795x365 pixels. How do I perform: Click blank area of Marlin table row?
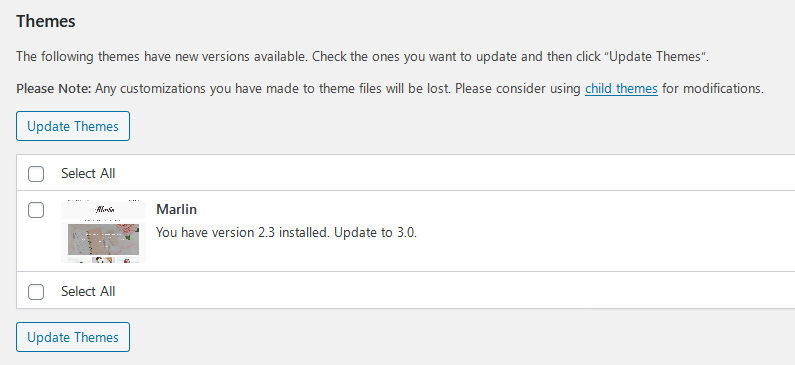tap(583, 232)
